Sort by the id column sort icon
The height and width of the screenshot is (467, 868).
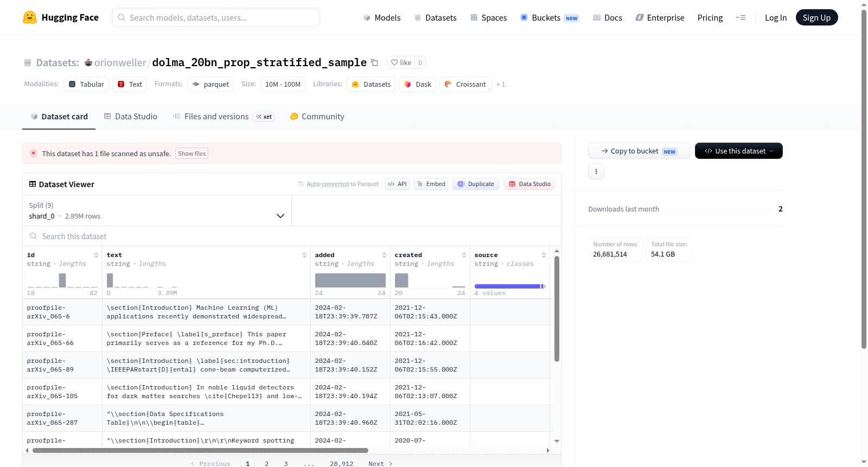coord(96,255)
